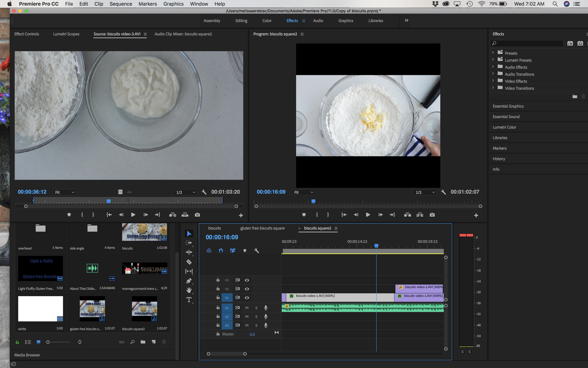Expand the Lumetri Presets folder
Image resolution: width=588 pixels, height=368 pixels.
(493, 60)
